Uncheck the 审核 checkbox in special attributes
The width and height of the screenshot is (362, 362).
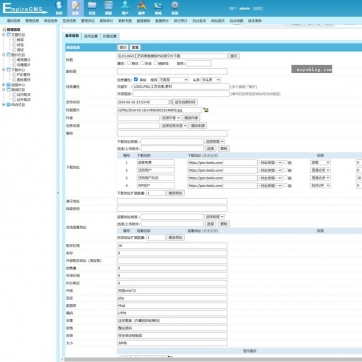136,79
